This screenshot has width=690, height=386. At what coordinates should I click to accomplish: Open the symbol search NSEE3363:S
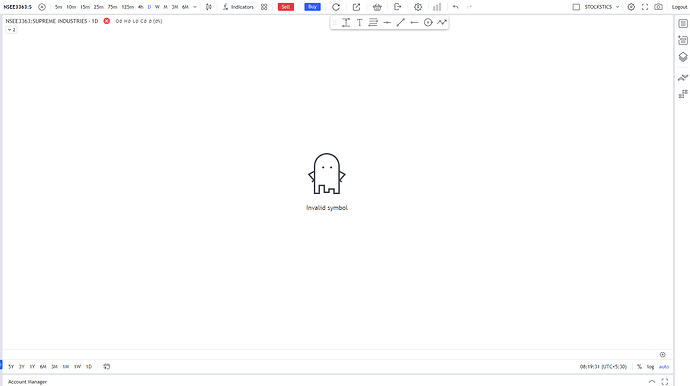point(18,7)
